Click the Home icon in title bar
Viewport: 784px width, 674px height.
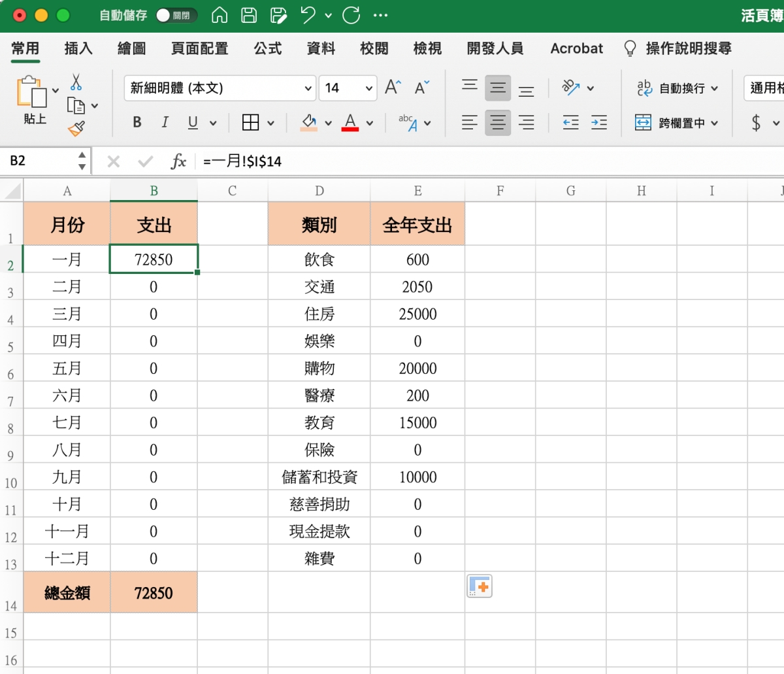220,15
